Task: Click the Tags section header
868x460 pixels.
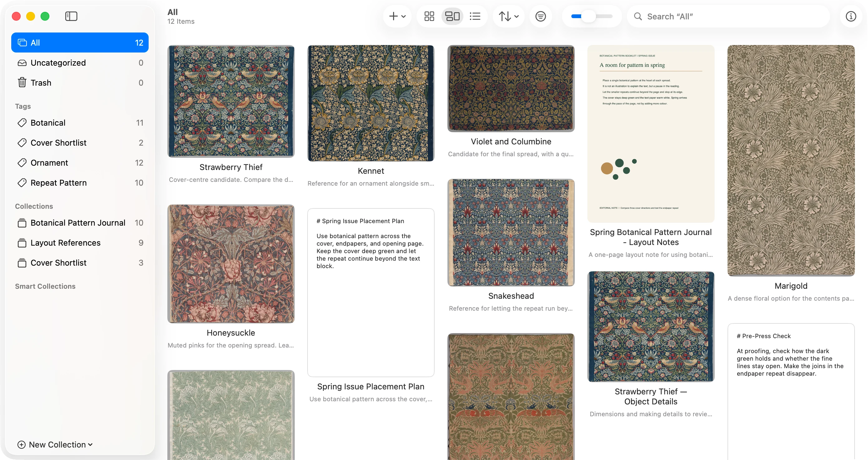Action: [23, 106]
